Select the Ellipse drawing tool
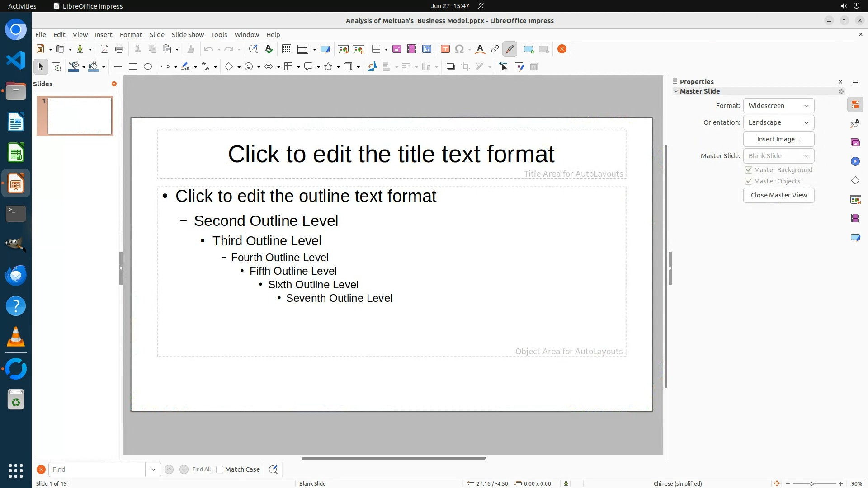This screenshot has height=488, width=868. tap(148, 67)
